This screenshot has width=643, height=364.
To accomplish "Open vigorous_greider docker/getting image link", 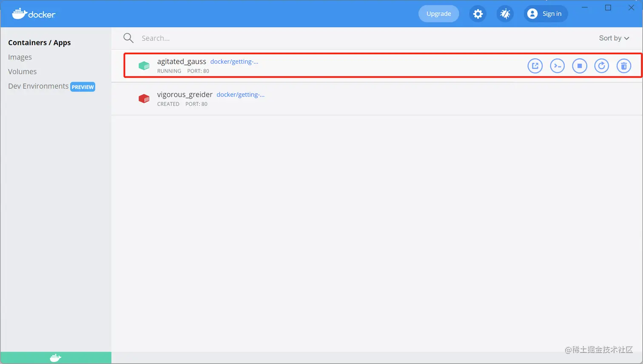I will coord(240,95).
